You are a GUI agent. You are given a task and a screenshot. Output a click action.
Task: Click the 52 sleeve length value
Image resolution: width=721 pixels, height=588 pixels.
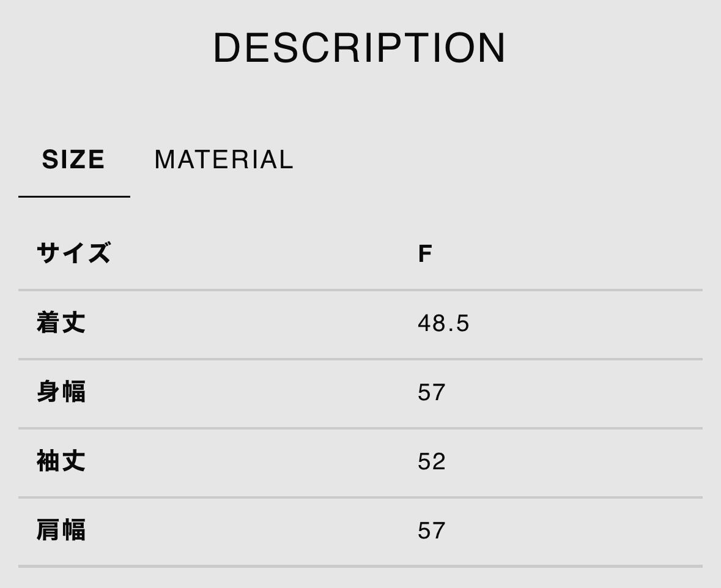431,461
